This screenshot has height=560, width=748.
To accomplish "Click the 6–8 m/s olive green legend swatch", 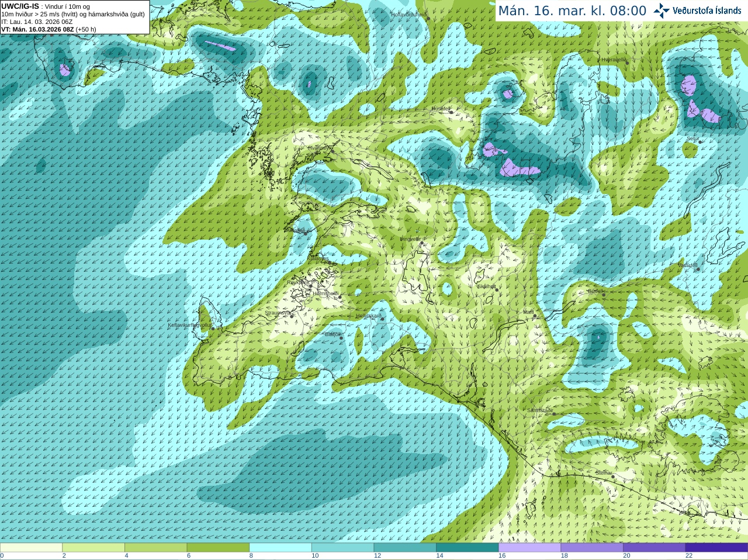I will (x=218, y=548).
